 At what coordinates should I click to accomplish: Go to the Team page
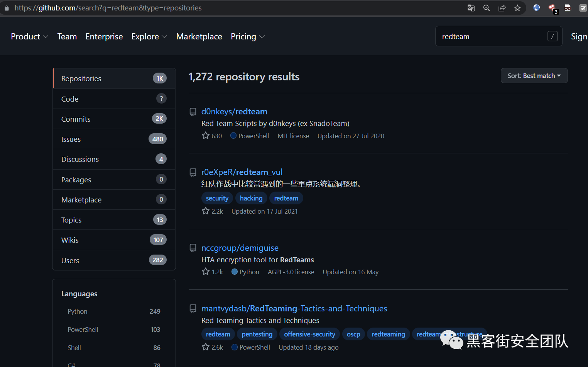point(67,36)
